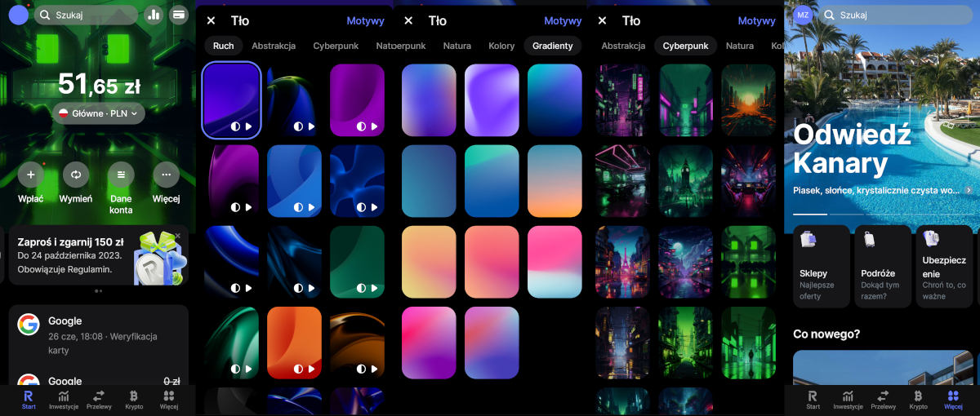Choose the pink-to-teal gradient swatch
980x416 pixels.
[555, 262]
